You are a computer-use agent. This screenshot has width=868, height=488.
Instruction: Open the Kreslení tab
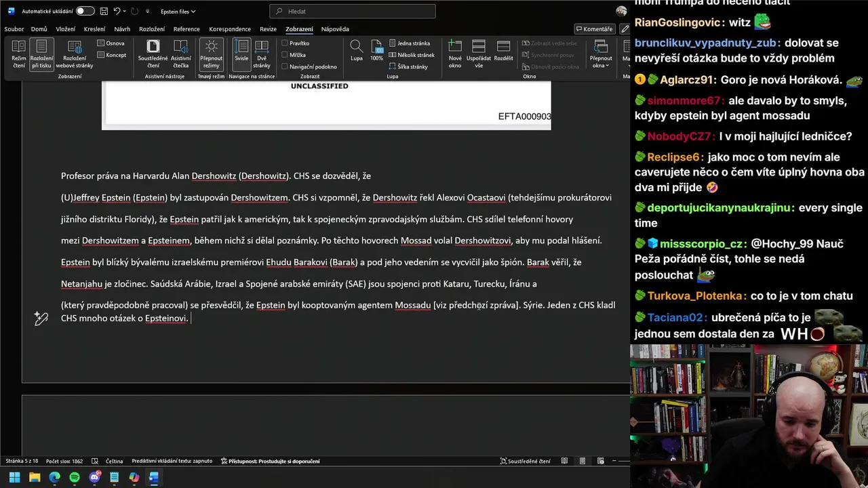(94, 29)
